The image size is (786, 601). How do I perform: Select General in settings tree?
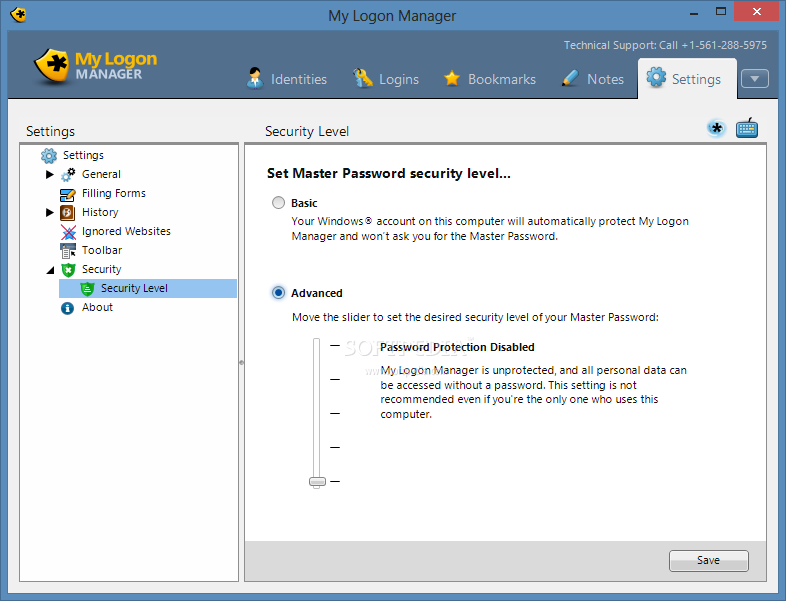tap(101, 174)
